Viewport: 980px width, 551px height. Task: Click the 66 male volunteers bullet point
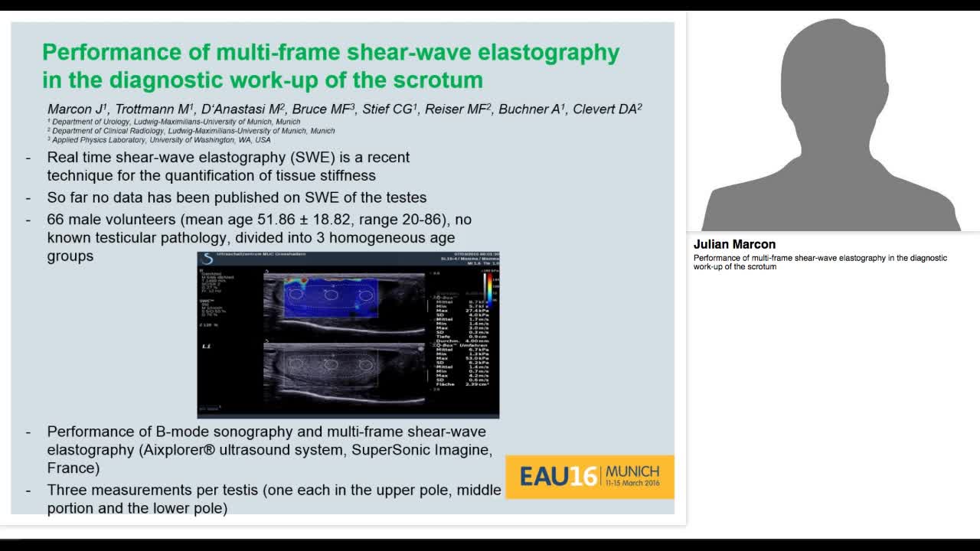tap(260, 220)
